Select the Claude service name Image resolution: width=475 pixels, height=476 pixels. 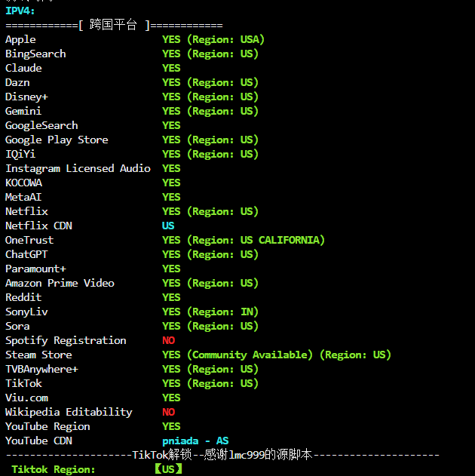pyautogui.click(x=23, y=69)
